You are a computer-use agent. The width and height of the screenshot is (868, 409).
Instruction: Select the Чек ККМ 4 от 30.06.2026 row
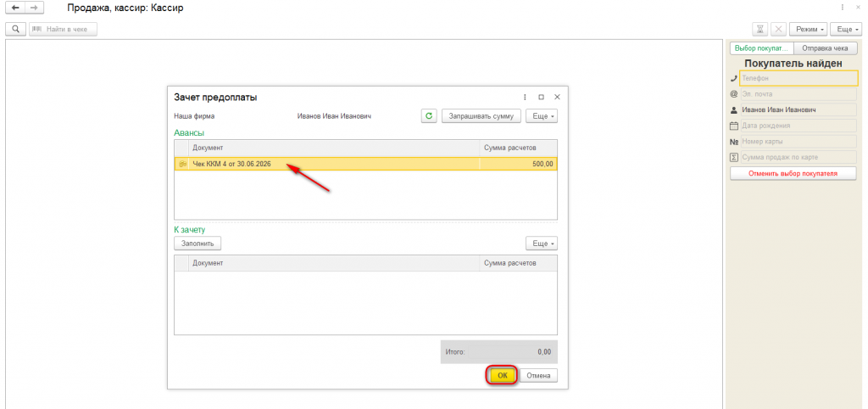pos(366,164)
